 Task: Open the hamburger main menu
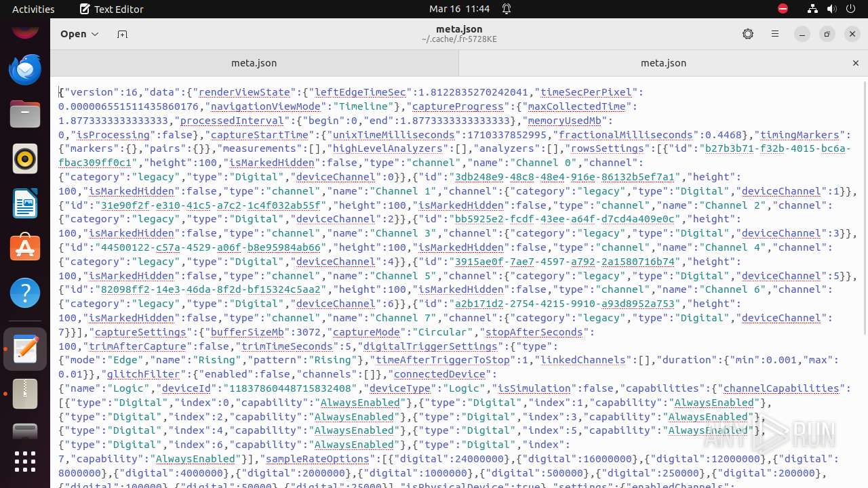pos(775,34)
